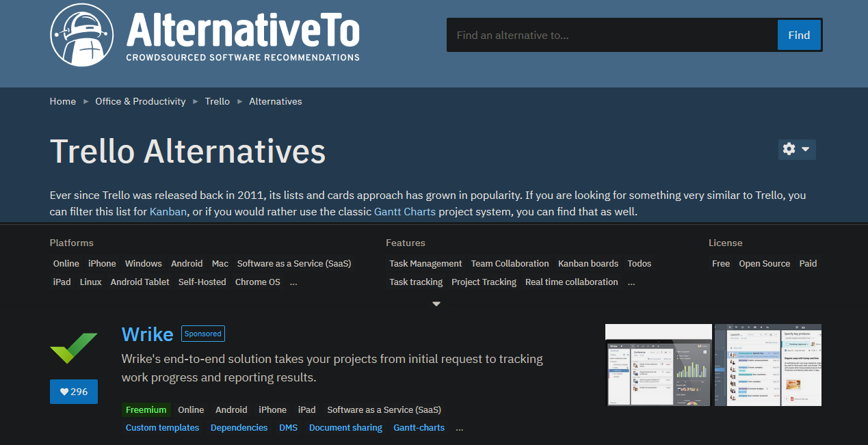Click the Alternatives breadcrumb
The image size is (868, 445).
click(x=276, y=101)
